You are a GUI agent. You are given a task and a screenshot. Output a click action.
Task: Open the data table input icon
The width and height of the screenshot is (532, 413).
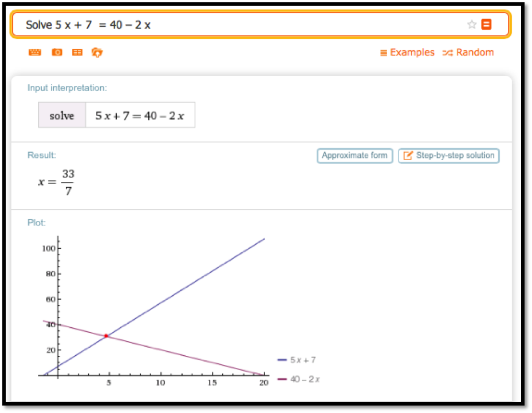point(77,53)
